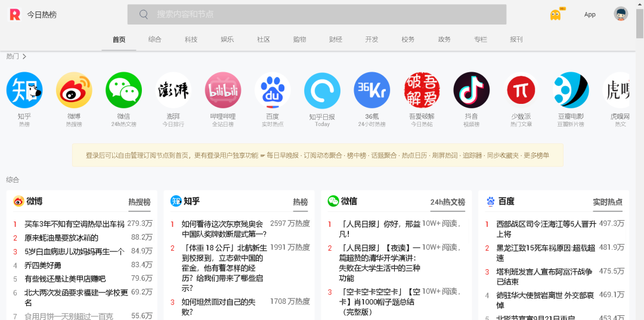The width and height of the screenshot is (644, 320).
Task: Open 塔利班发言人宣布阿富汗战争已结束 headline
Action: (544, 277)
